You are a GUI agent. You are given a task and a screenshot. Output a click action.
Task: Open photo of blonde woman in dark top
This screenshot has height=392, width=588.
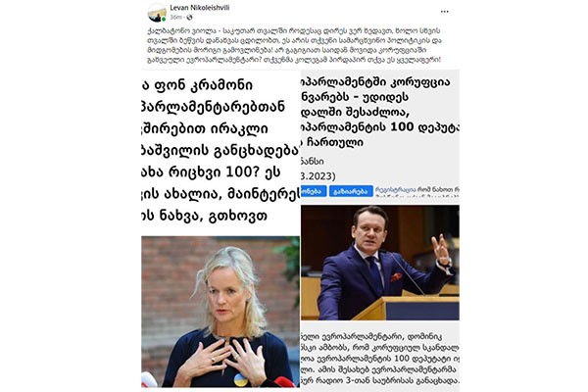point(220,312)
